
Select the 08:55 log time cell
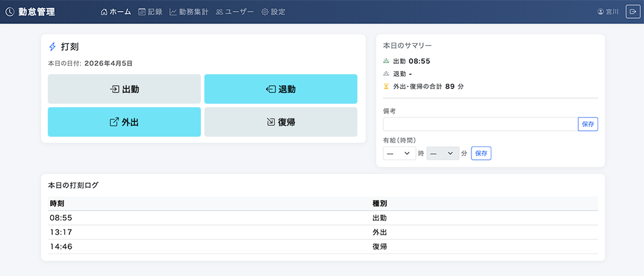point(61,218)
